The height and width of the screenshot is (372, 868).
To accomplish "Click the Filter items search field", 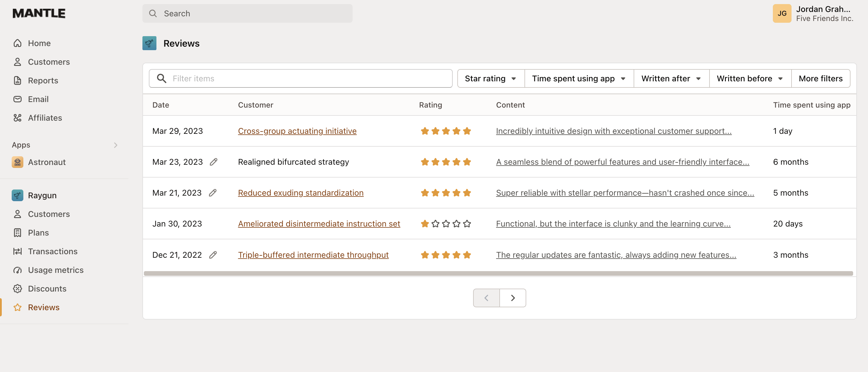I will coord(300,78).
